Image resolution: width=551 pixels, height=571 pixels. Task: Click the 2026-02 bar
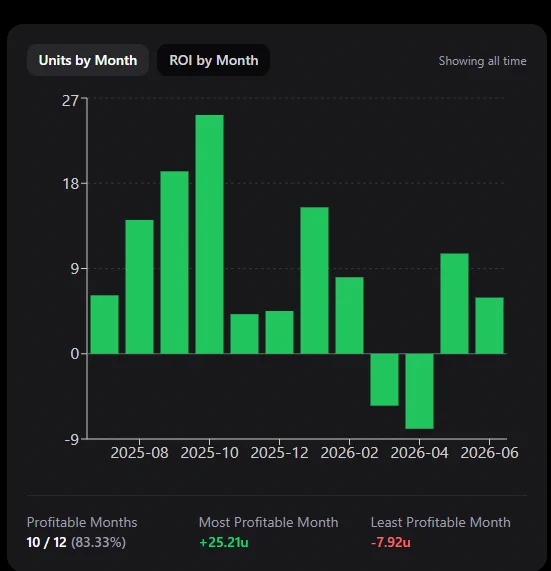point(349,315)
